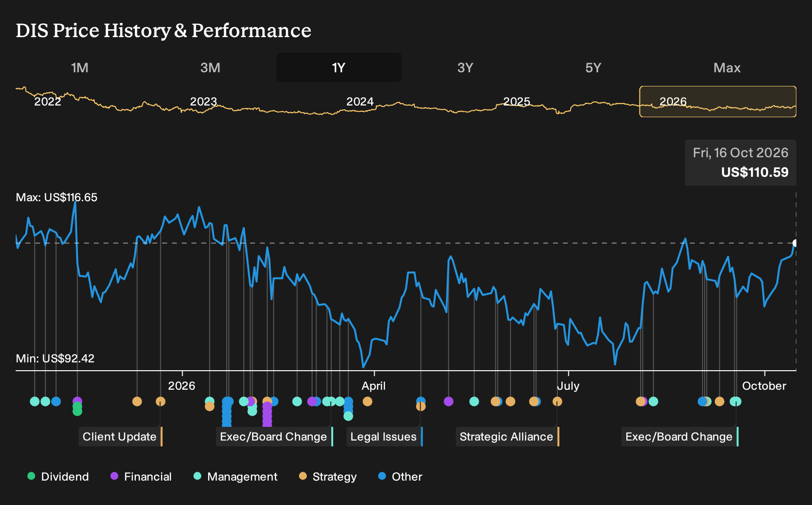Click the April axis label
Viewport: 812px width, 505px height.
[x=374, y=386]
